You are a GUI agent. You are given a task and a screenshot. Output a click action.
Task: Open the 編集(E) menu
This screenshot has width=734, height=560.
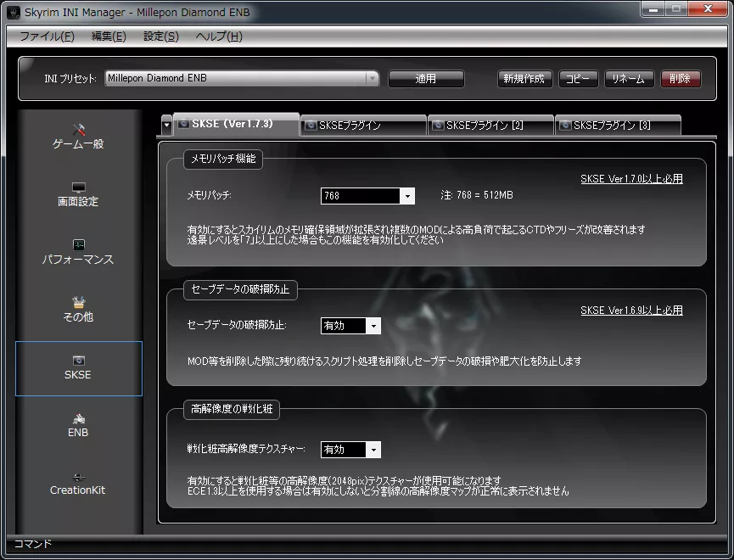point(109,36)
